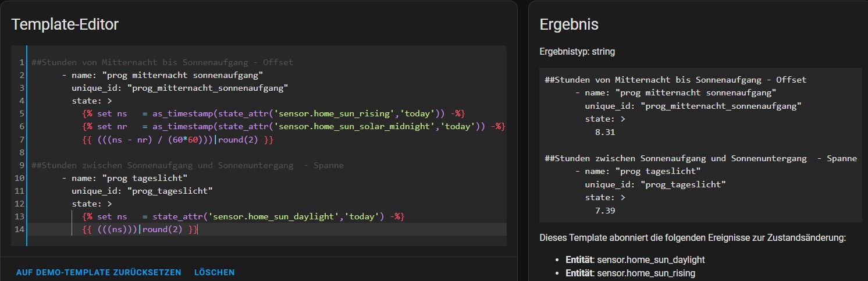The height and width of the screenshot is (281, 868).
Task: Click the Template-Editor heading
Action: coord(65,24)
